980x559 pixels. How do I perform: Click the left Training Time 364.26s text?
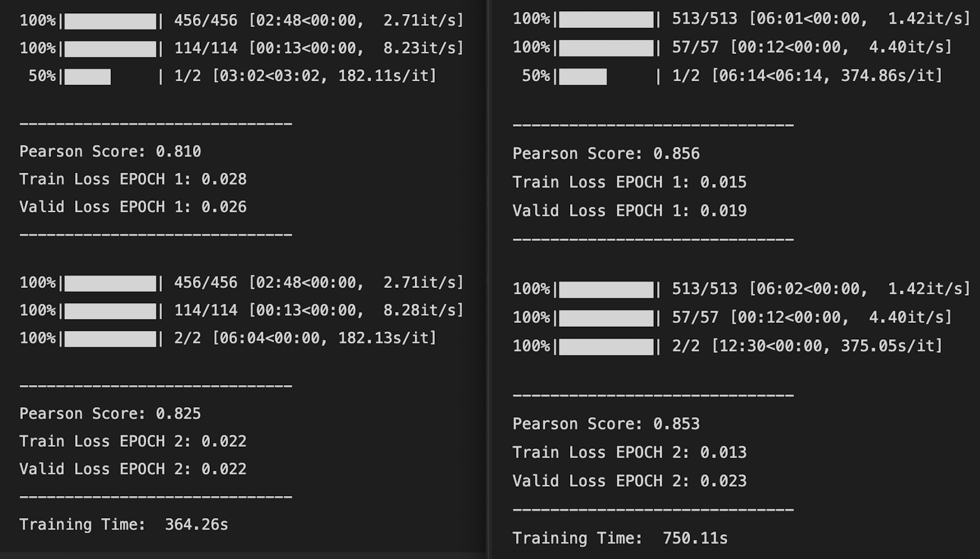pos(123,524)
